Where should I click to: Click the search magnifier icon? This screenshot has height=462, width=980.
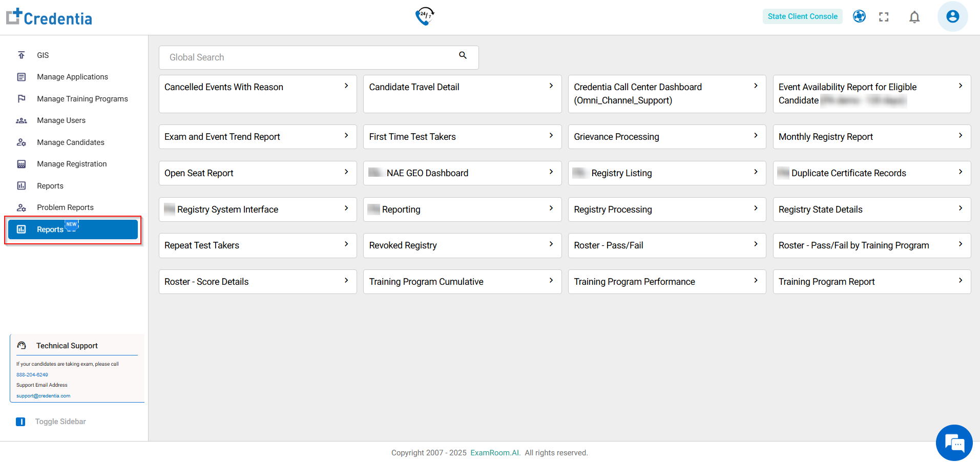463,55
